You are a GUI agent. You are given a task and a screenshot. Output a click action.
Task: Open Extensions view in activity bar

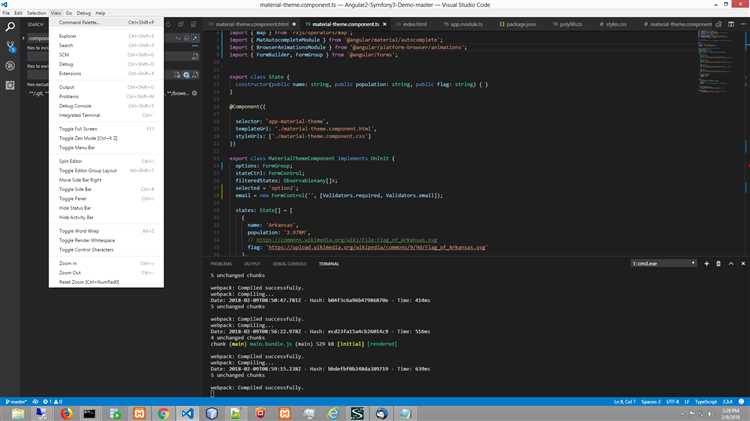point(10,85)
